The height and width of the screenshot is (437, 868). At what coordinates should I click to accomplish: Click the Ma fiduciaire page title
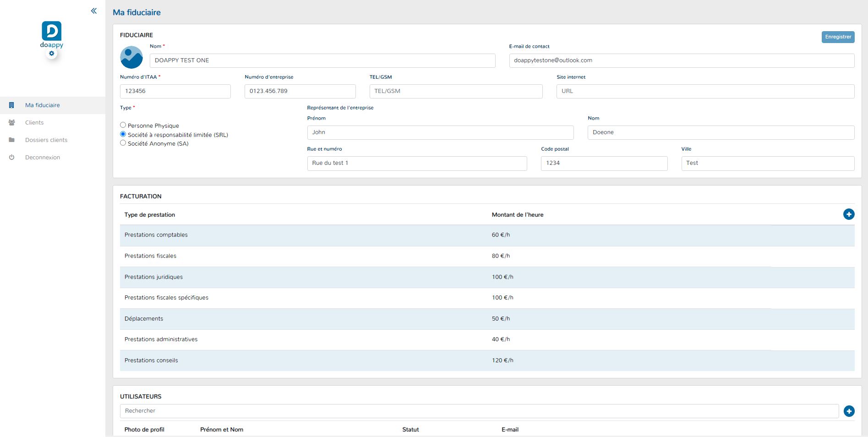(136, 12)
